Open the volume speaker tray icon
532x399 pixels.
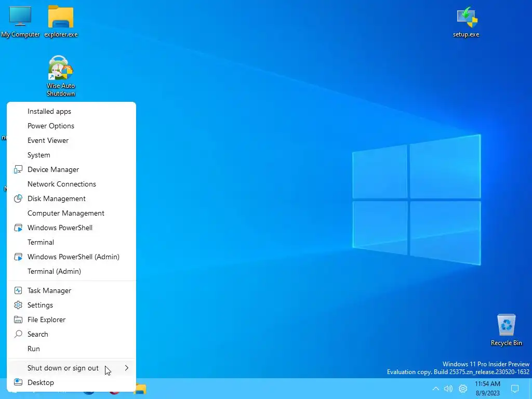448,389
